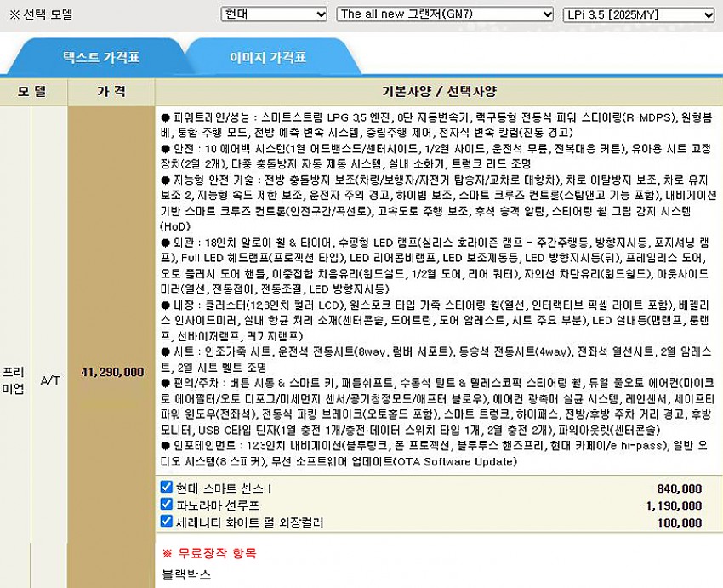Expand The all new 그랜저(GN7) model dropdown

pyautogui.click(x=445, y=14)
